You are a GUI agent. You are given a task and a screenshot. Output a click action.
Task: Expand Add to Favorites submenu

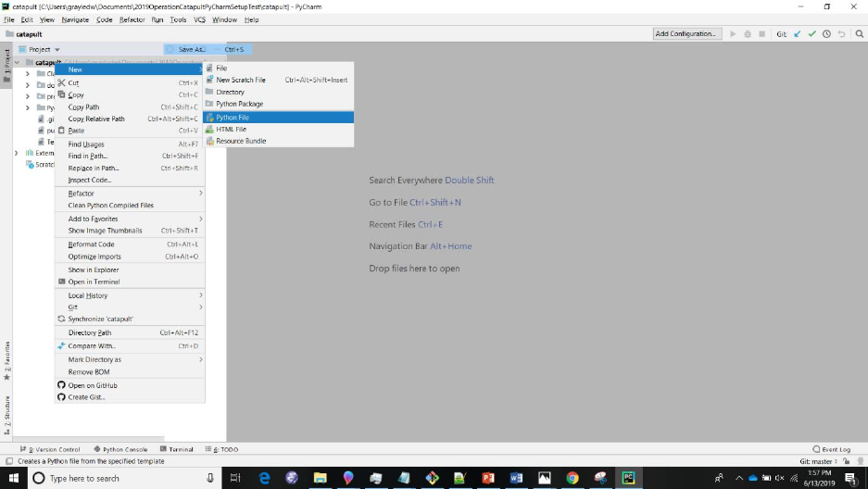(130, 219)
